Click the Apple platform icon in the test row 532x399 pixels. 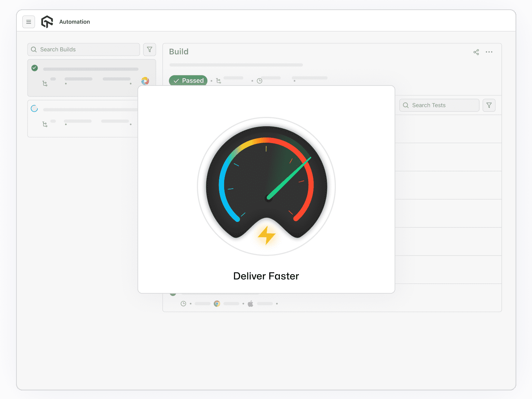[x=251, y=304]
